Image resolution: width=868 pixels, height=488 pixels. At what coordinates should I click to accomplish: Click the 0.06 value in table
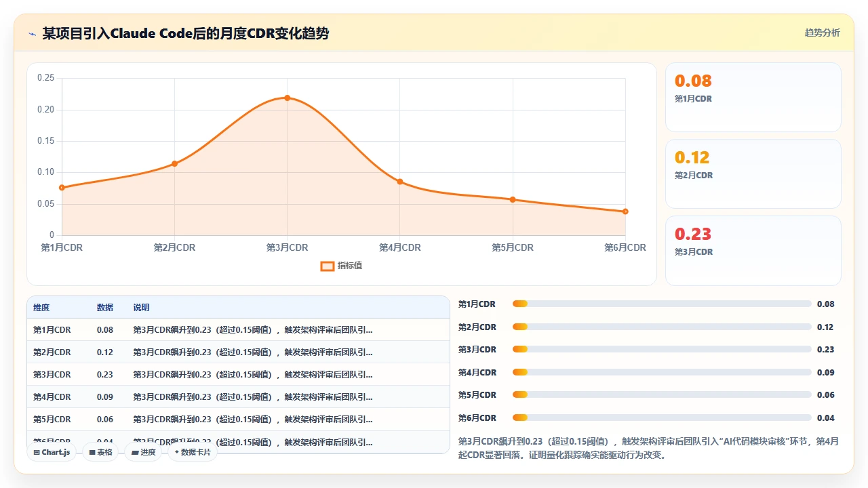(105, 420)
